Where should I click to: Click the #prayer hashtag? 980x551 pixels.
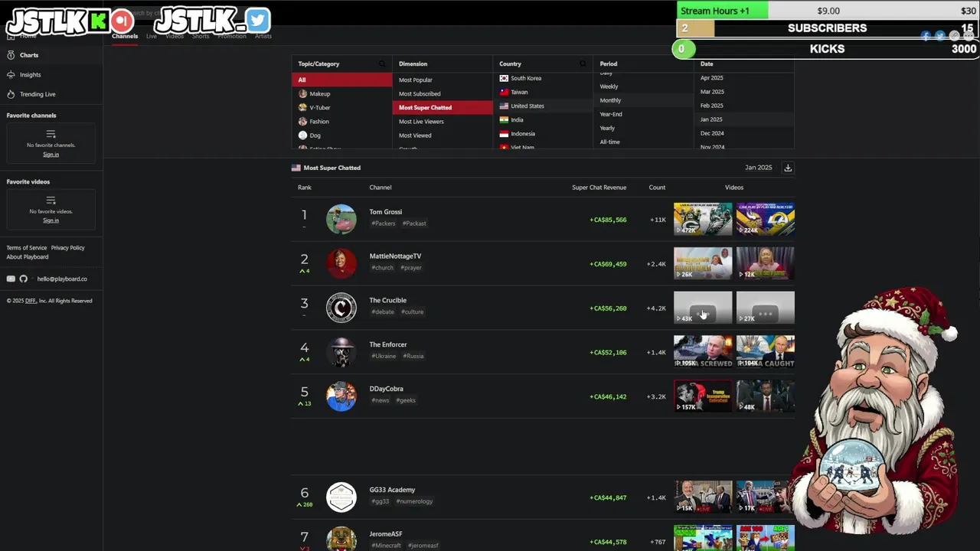412,268
